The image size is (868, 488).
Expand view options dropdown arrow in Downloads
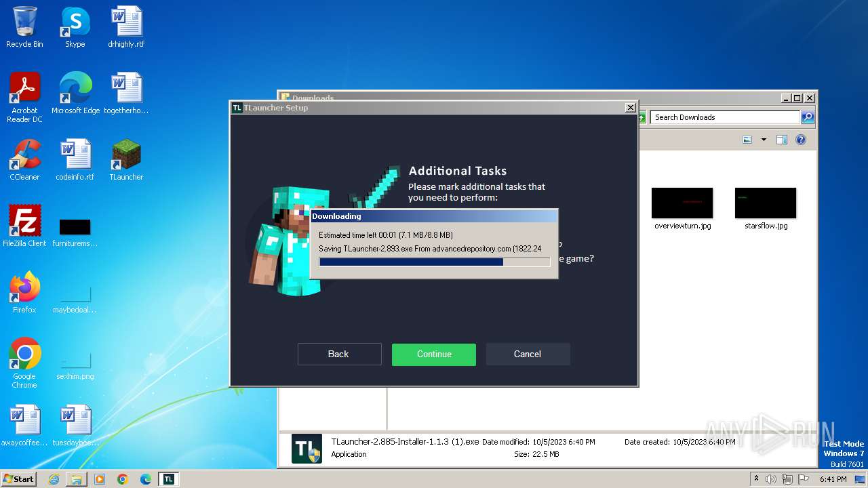click(764, 140)
